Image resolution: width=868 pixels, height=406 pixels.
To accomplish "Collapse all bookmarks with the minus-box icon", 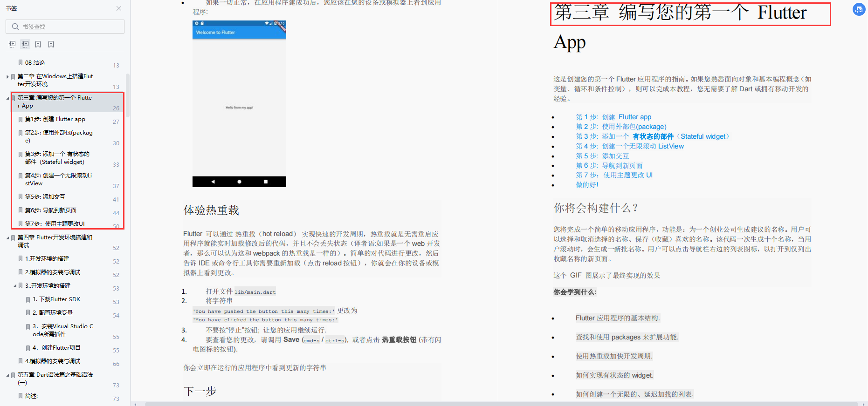I will 25,44.
